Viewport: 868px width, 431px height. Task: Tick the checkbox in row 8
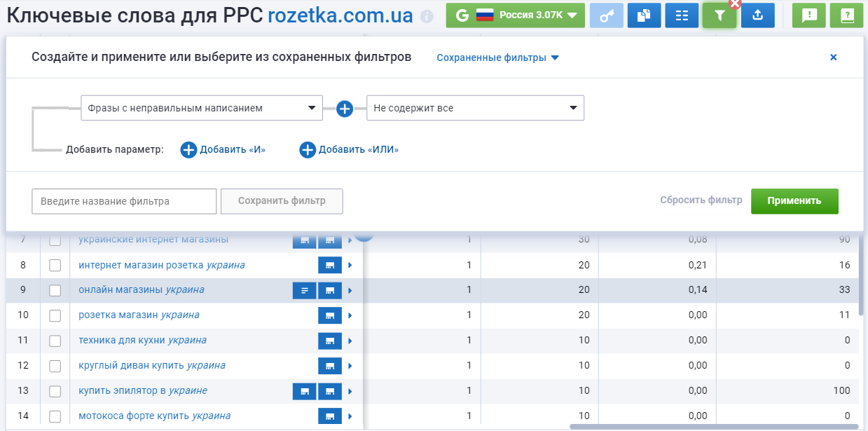point(55,266)
